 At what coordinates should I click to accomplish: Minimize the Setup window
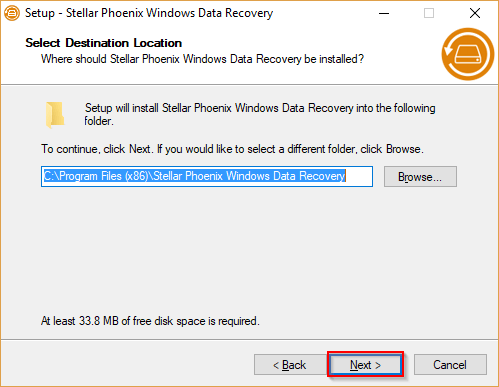point(384,13)
